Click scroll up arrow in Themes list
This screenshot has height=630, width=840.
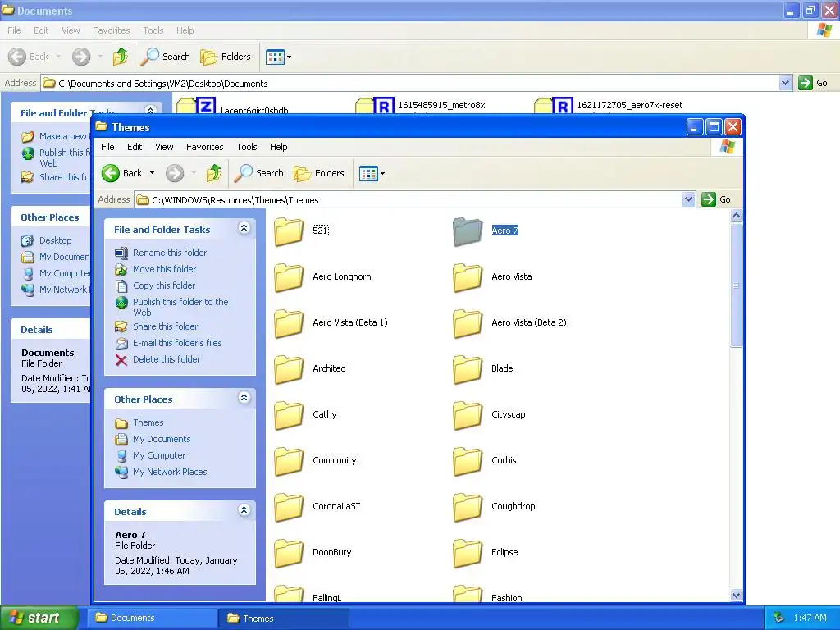[736, 216]
